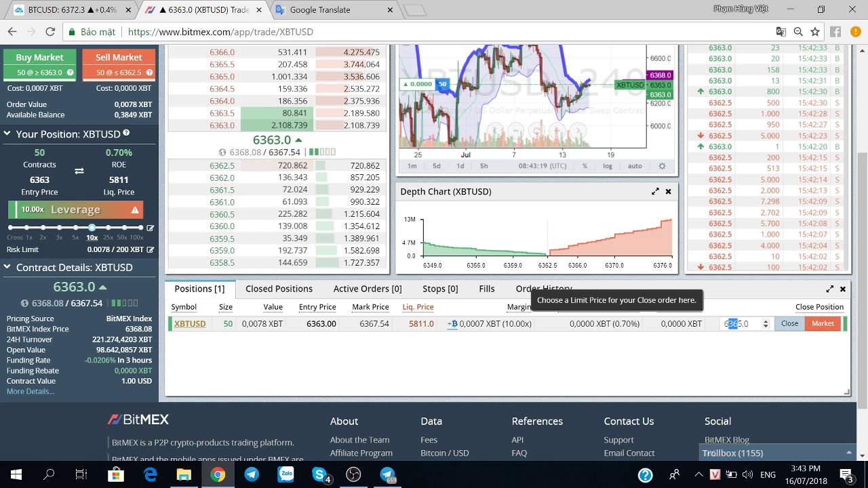Bookmark this page with the star icon
The height and width of the screenshot is (488, 868).
pos(815,32)
